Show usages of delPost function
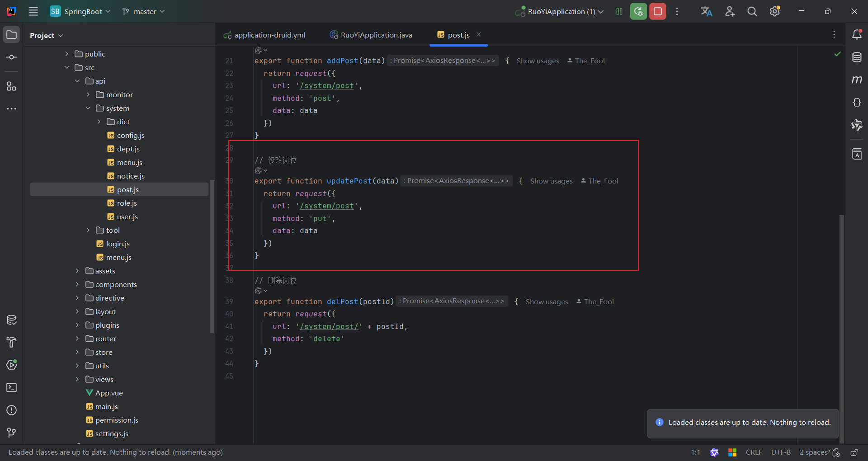Image resolution: width=868 pixels, height=461 pixels. [547, 301]
